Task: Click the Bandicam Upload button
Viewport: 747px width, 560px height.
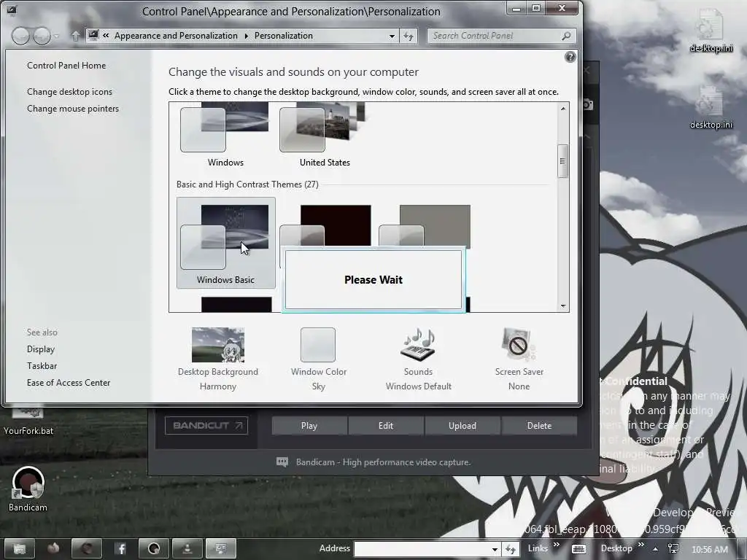Action: coord(462,426)
